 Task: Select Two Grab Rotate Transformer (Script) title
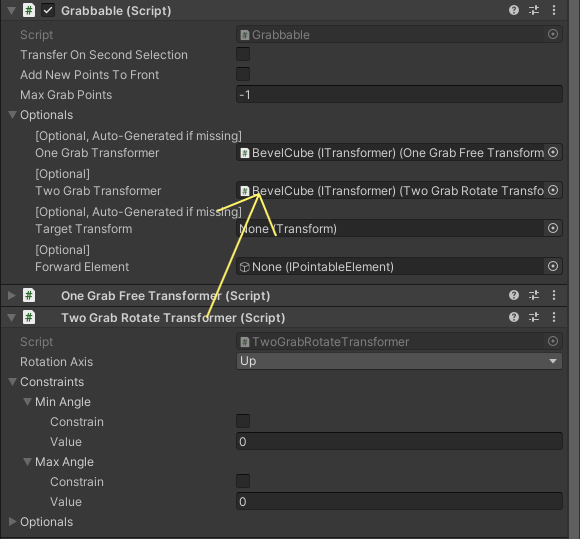pyautogui.click(x=173, y=318)
